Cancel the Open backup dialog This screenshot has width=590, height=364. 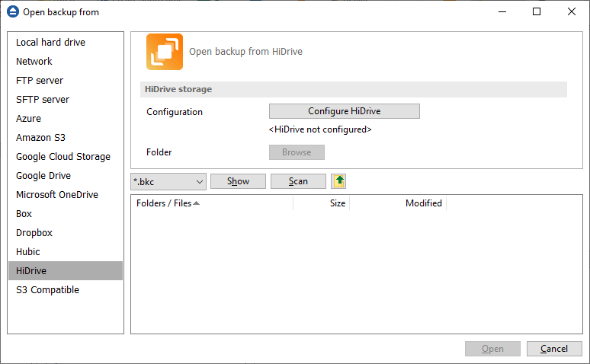point(554,349)
